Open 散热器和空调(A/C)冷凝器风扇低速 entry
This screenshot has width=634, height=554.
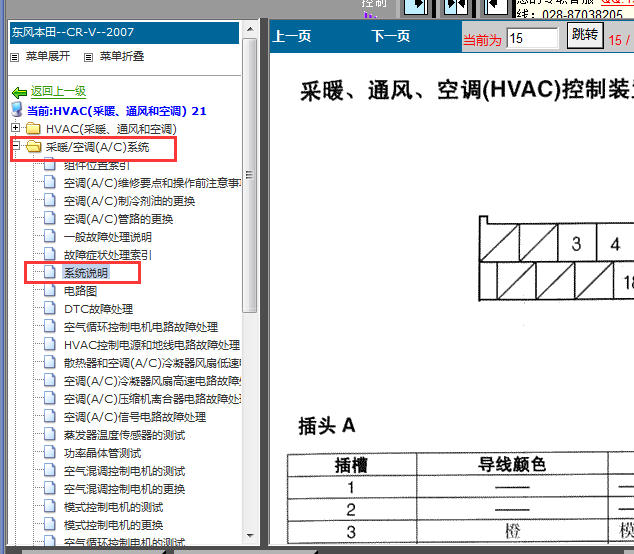(x=152, y=363)
